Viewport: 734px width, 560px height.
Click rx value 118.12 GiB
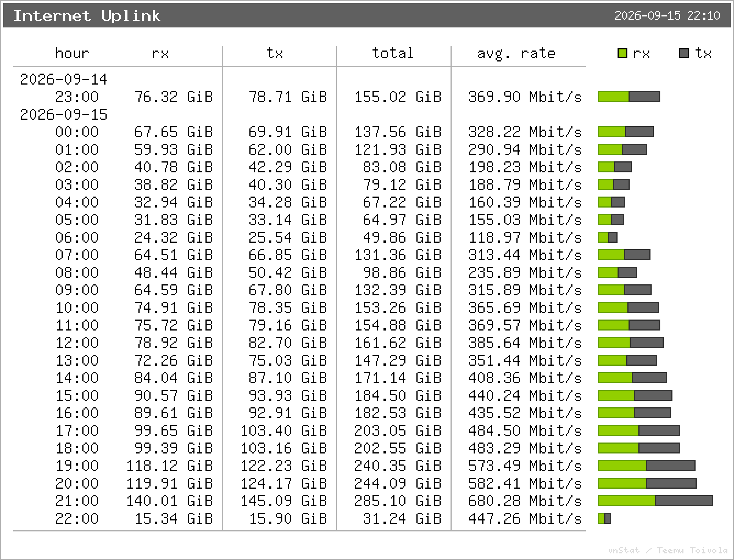pyautogui.click(x=169, y=466)
